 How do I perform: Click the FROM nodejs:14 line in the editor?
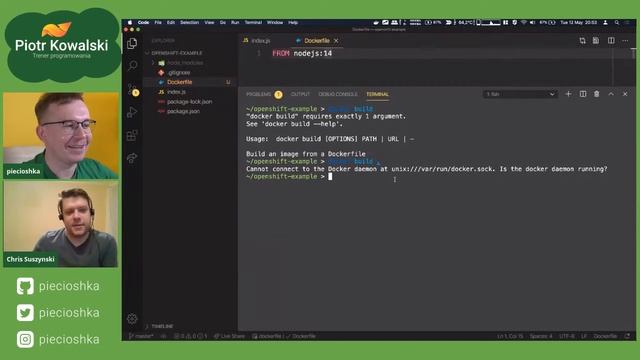pyautogui.click(x=302, y=53)
